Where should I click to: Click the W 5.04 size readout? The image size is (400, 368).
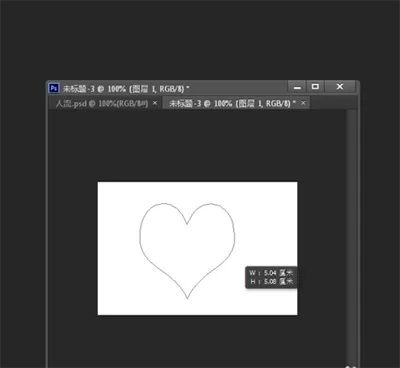tap(271, 273)
